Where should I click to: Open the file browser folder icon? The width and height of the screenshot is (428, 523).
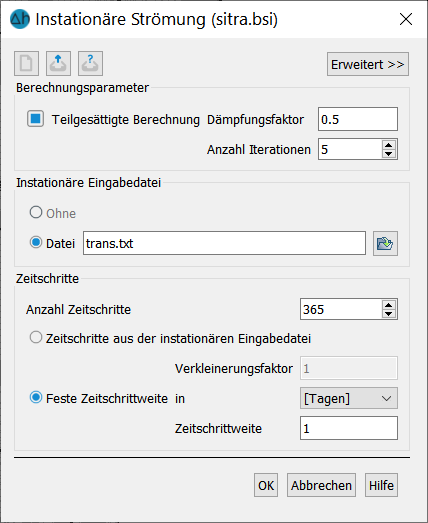385,243
